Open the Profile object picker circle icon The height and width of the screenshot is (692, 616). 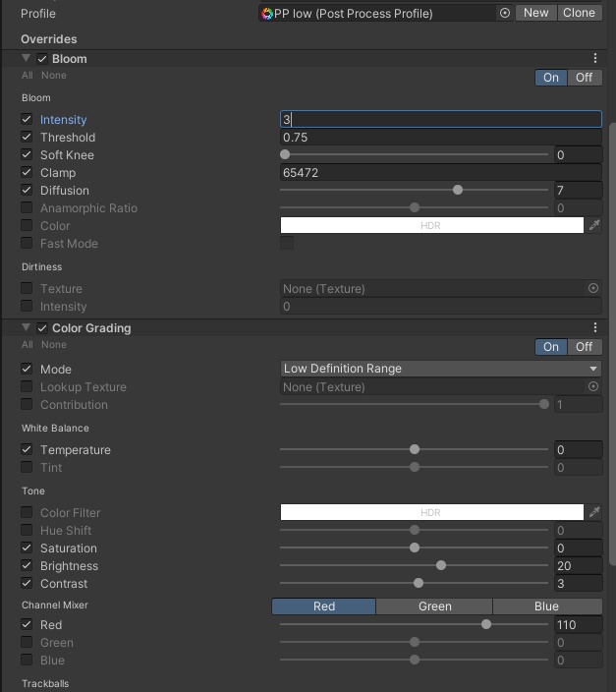coord(505,13)
